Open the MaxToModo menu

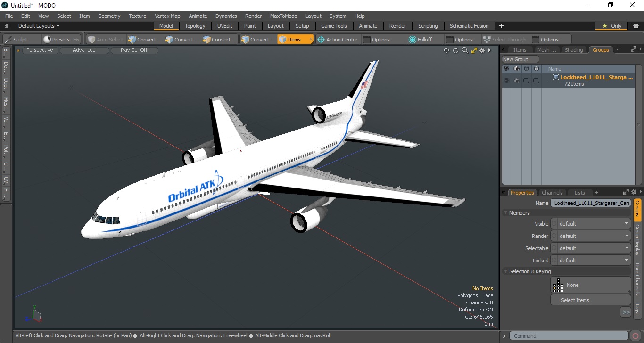tap(283, 16)
